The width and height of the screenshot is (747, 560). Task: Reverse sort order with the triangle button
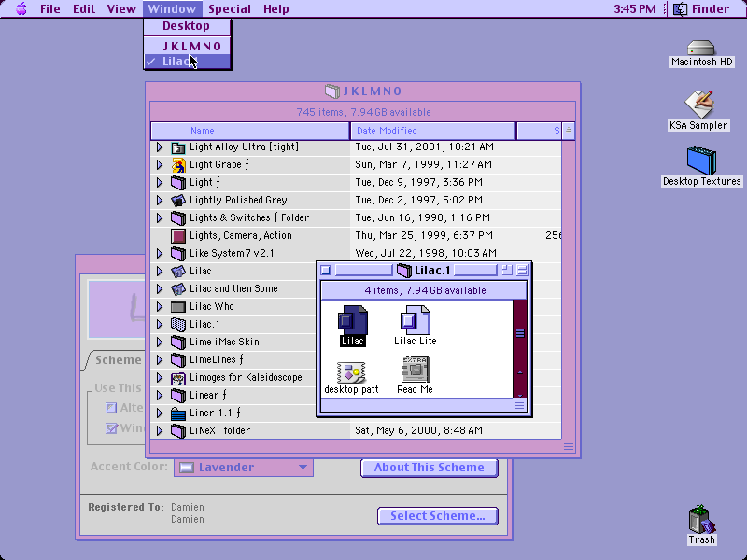pos(569,131)
